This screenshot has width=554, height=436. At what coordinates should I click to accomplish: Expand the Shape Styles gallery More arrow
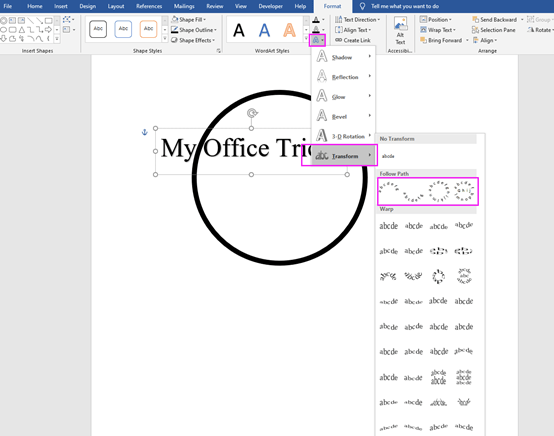[165, 39]
